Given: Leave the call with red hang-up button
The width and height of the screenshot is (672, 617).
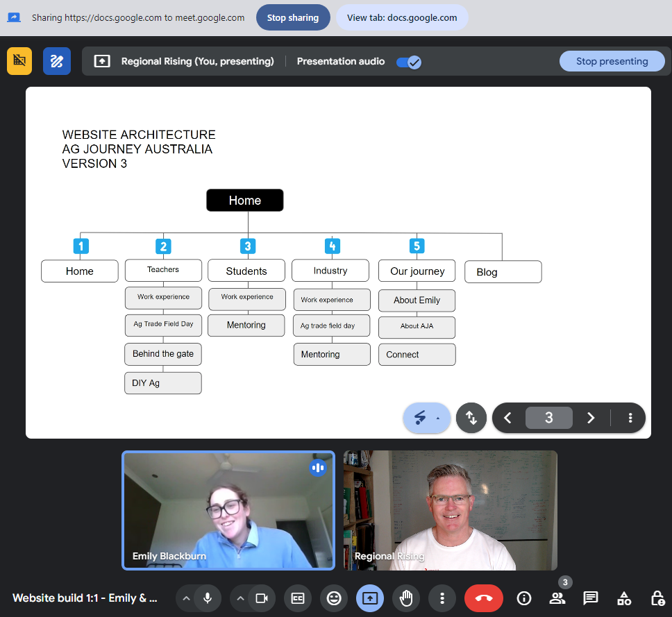Looking at the screenshot, I should point(484,598).
